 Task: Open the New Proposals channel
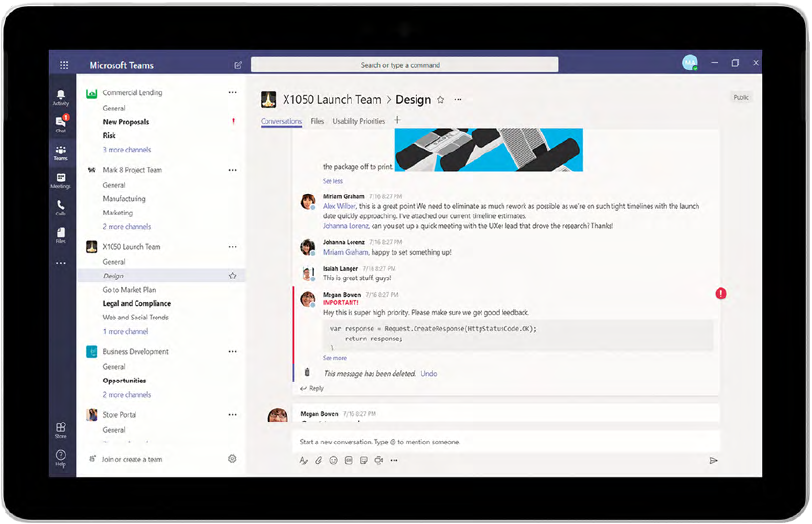[x=126, y=122]
